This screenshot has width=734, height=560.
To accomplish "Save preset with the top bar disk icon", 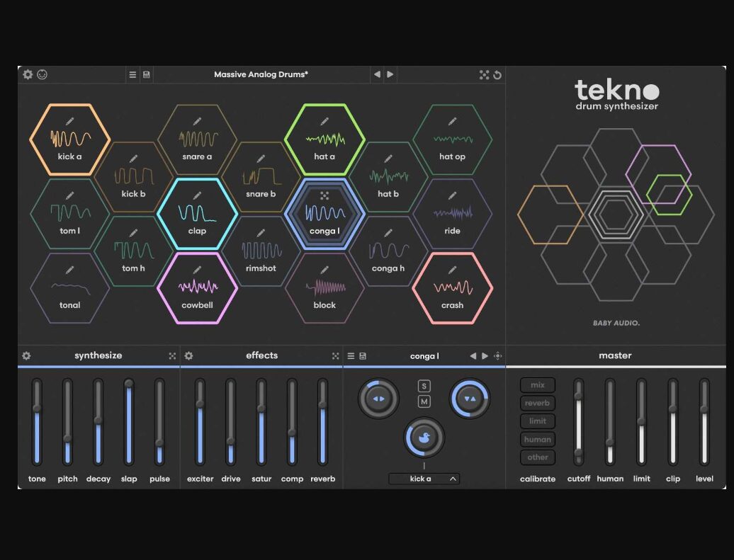I will 146,74.
